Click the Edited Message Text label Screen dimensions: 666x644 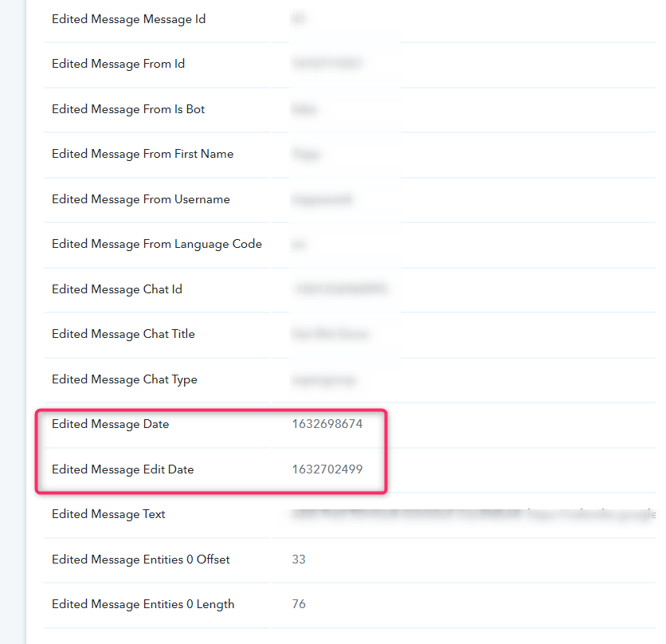coord(108,514)
